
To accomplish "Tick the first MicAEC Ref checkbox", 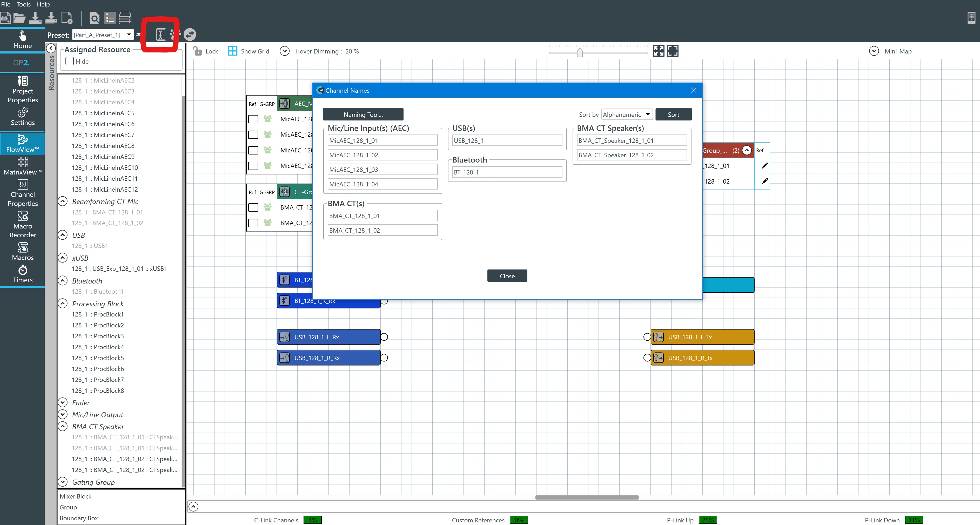I will (x=253, y=119).
